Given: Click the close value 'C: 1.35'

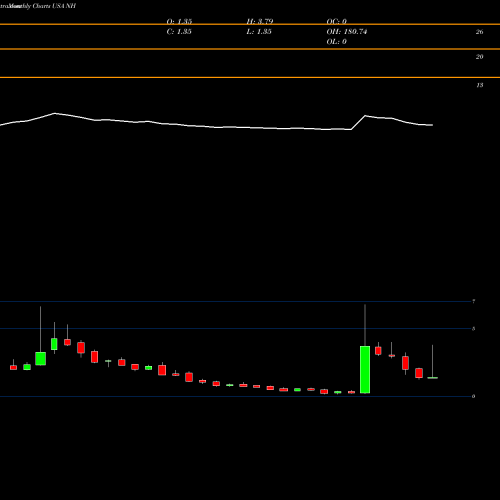Looking at the screenshot, I should tap(179, 31).
